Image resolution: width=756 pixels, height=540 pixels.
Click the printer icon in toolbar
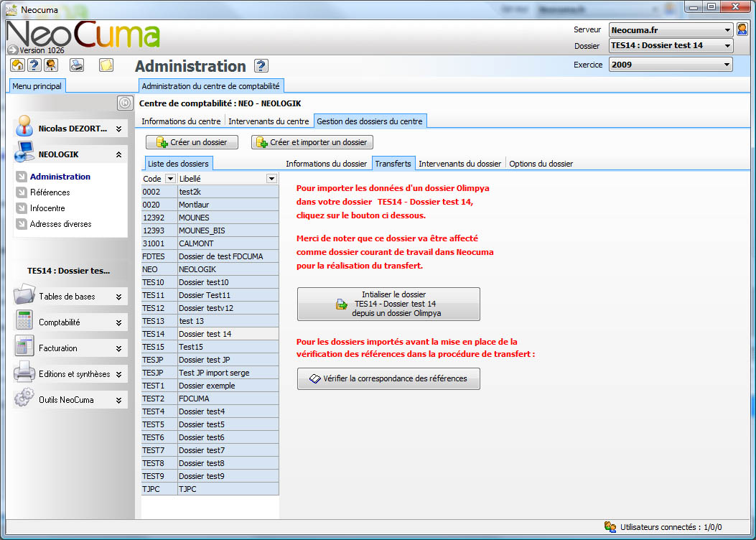click(77, 65)
